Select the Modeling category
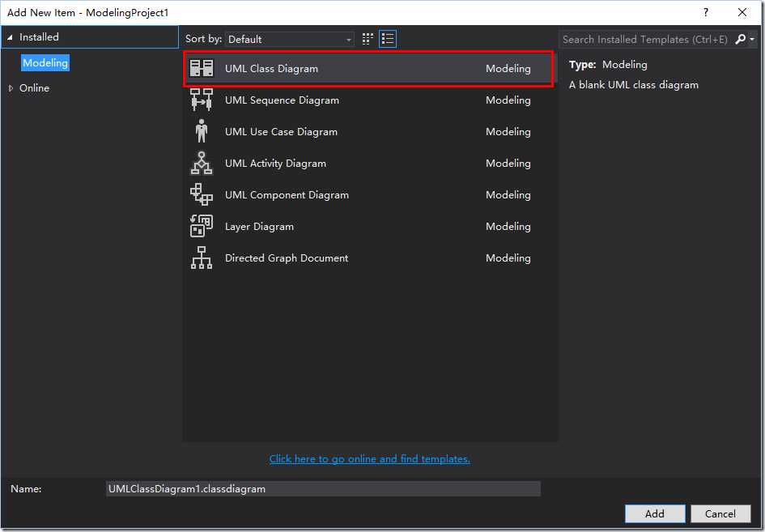 (45, 63)
